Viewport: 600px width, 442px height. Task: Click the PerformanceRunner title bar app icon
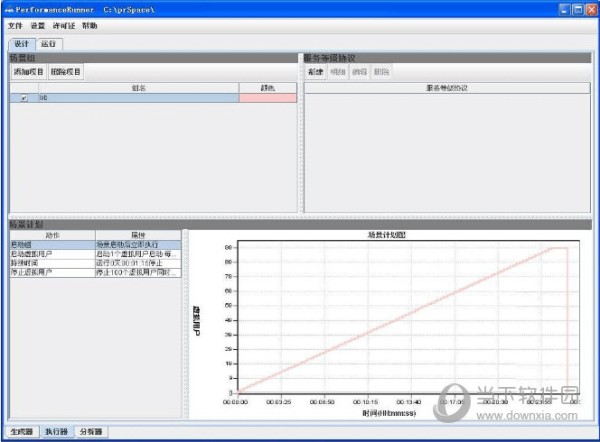(x=9, y=8)
